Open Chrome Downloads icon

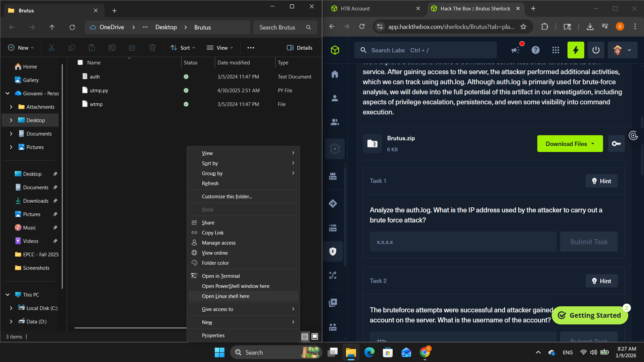click(x=590, y=27)
